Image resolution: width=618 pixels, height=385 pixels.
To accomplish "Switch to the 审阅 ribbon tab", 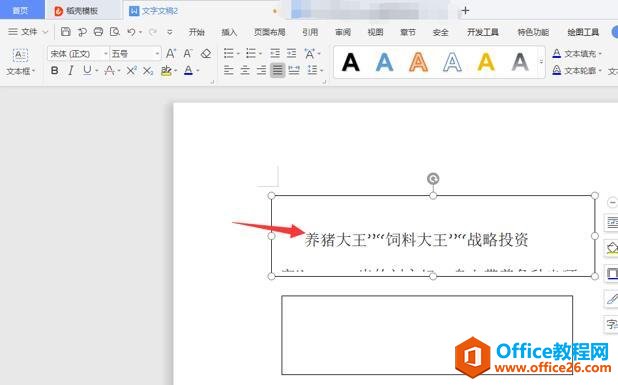I will point(343,32).
